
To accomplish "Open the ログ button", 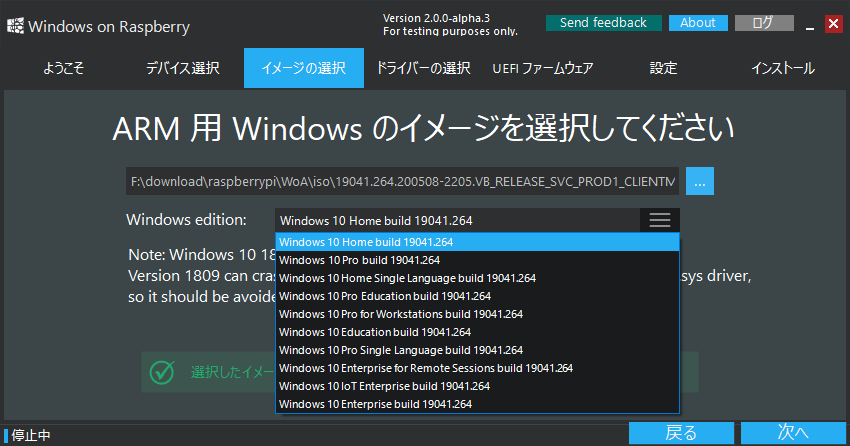I will [x=764, y=23].
